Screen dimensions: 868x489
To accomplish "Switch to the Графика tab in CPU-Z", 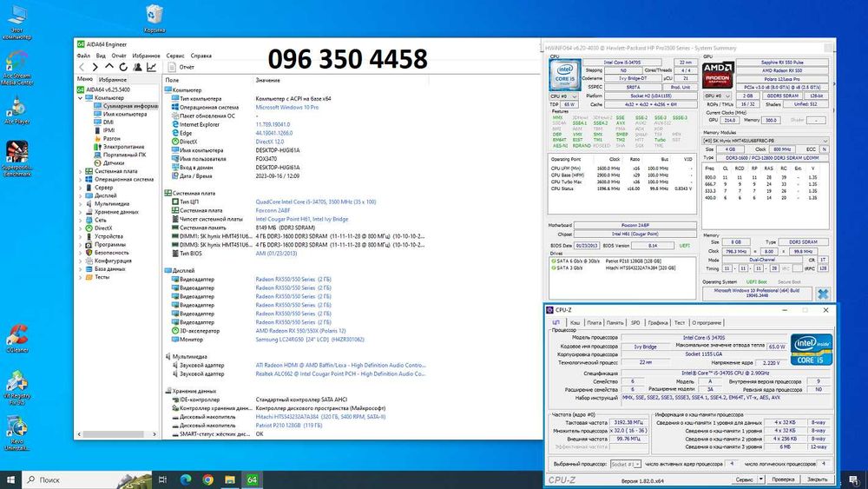I will click(658, 322).
